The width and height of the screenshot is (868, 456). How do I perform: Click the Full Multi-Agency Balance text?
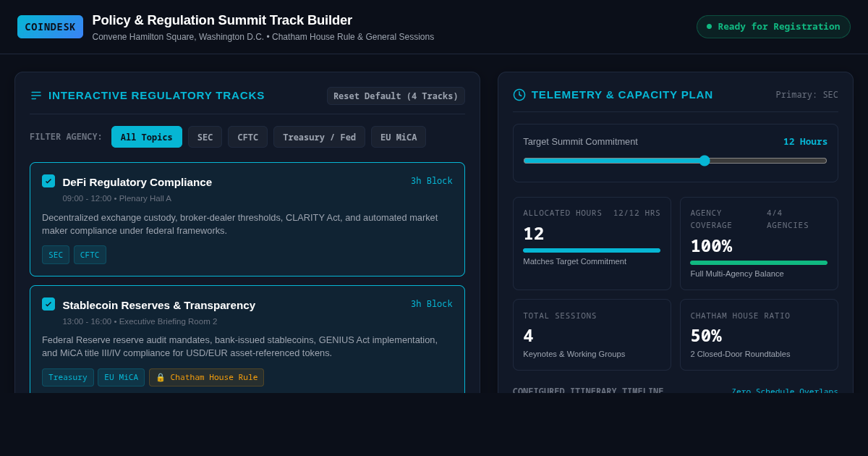pyautogui.click(x=737, y=274)
